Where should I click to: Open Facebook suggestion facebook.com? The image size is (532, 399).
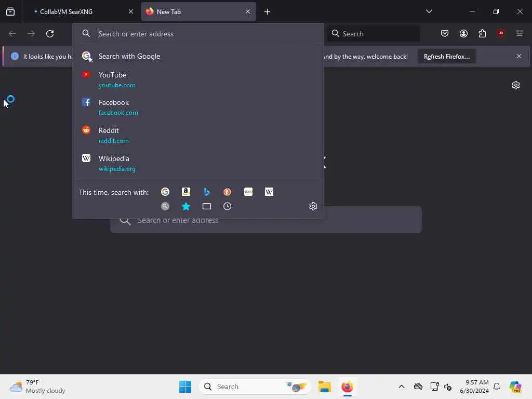coord(198,108)
